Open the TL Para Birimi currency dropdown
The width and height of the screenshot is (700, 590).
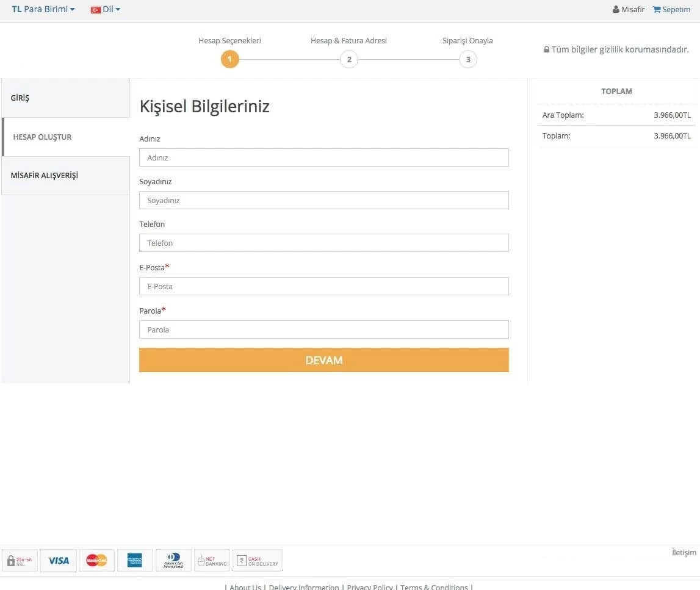(x=43, y=9)
